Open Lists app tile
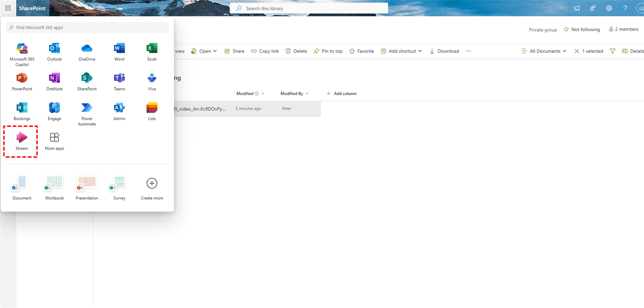The image size is (644, 308). point(152,112)
